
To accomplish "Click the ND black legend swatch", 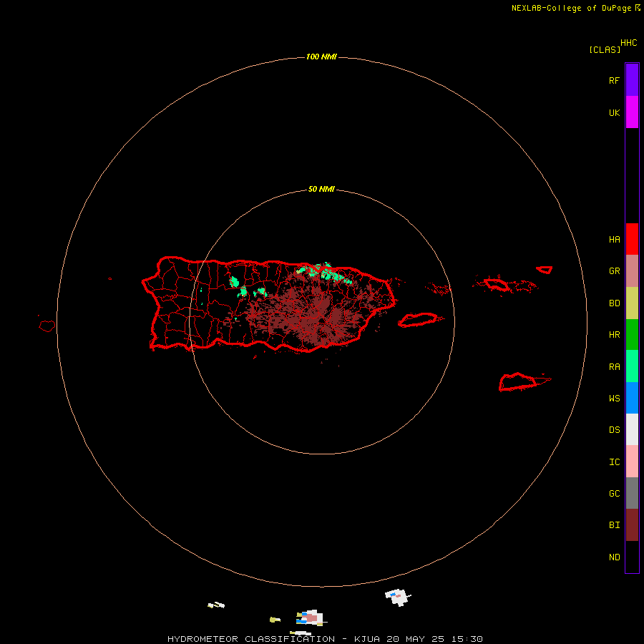I will coord(632,557).
